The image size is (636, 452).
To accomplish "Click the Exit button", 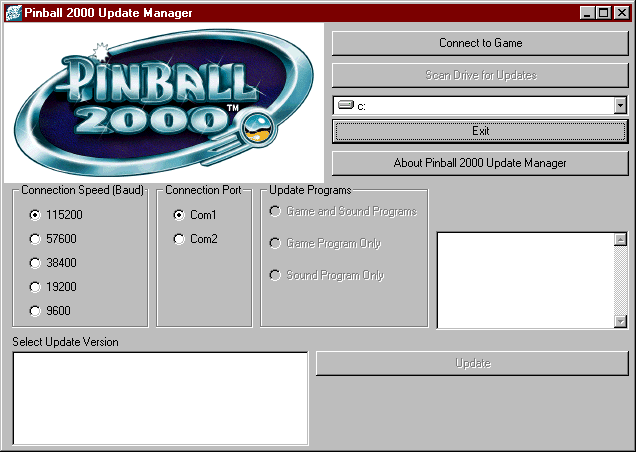I will pyautogui.click(x=480, y=131).
